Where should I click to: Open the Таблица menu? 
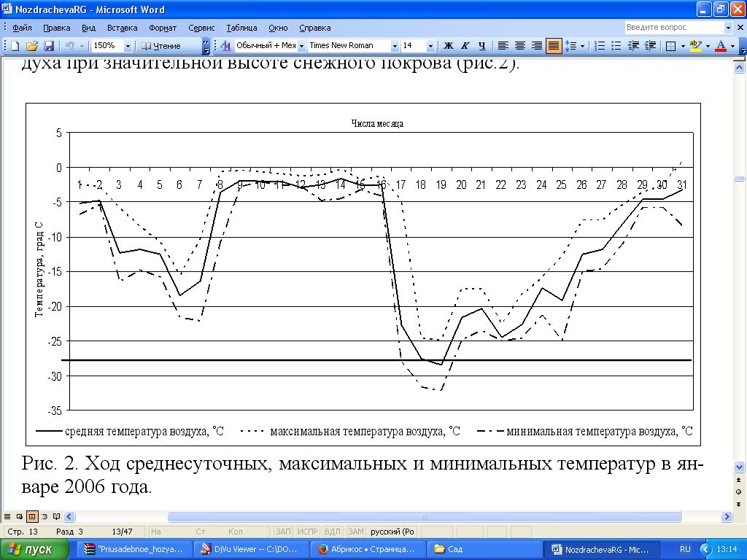pos(241,28)
